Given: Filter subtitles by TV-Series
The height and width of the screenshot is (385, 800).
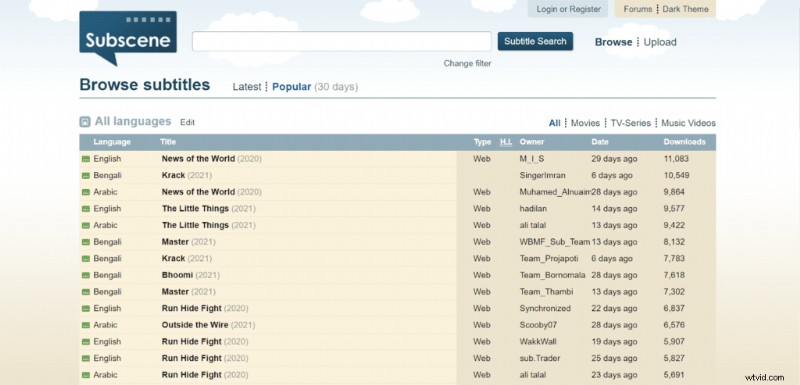Looking at the screenshot, I should pos(631,123).
